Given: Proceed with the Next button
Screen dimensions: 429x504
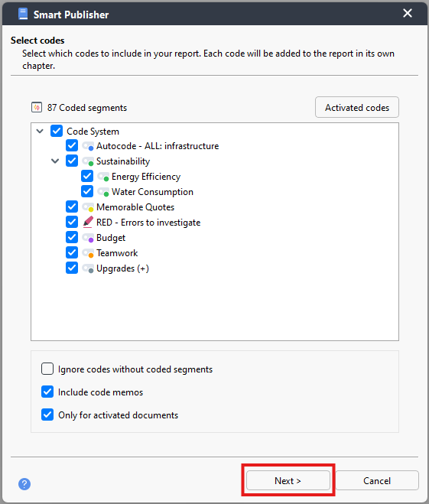Looking at the screenshot, I should [x=288, y=480].
